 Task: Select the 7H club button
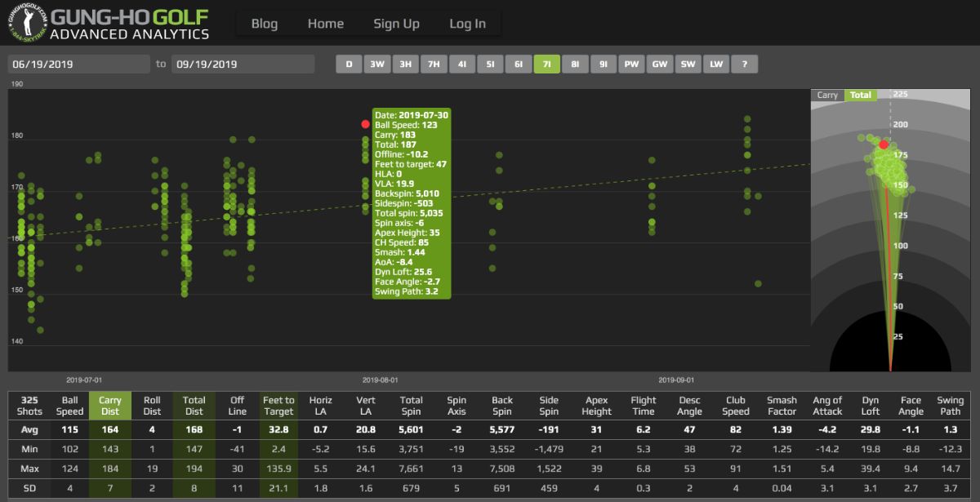[x=434, y=64]
